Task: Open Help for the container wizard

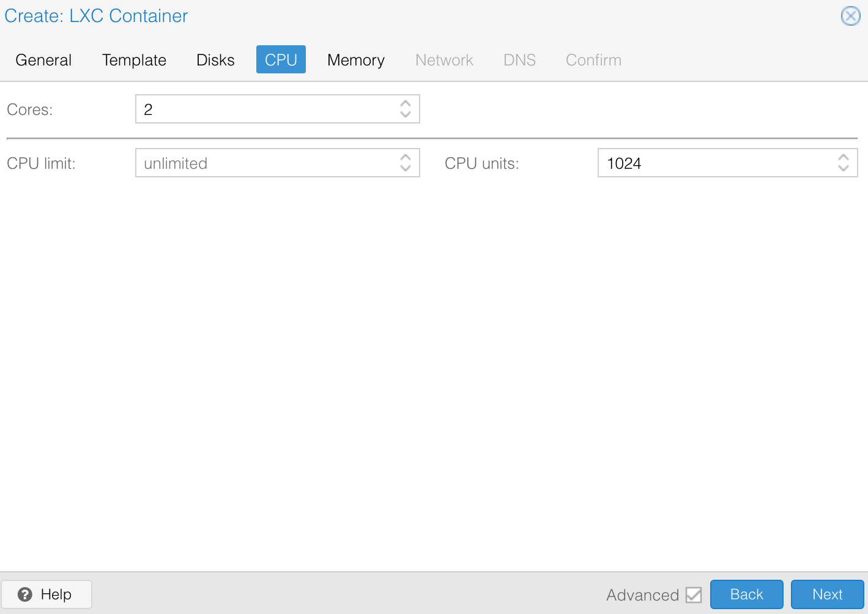Action: pos(46,594)
